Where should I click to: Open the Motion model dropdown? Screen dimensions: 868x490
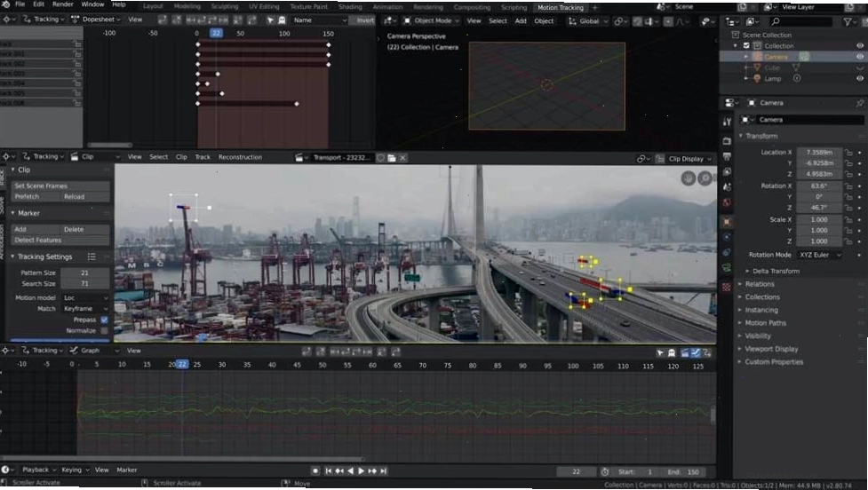[x=85, y=297]
